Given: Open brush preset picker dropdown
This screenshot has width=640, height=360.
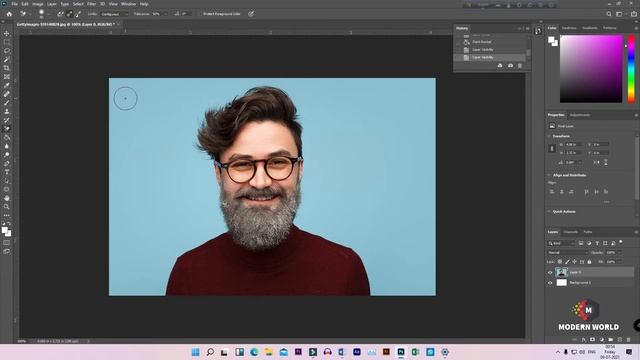Looking at the screenshot, I should (x=49, y=14).
